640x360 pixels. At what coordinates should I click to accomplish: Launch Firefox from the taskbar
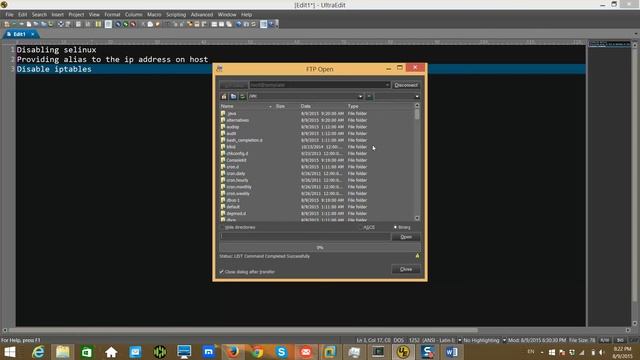[233, 352]
